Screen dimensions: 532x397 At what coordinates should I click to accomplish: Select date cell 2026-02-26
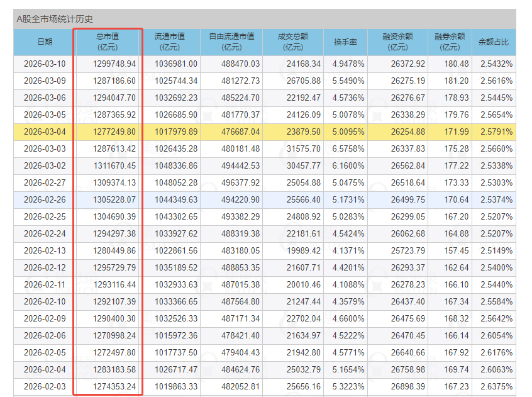pyautogui.click(x=45, y=199)
